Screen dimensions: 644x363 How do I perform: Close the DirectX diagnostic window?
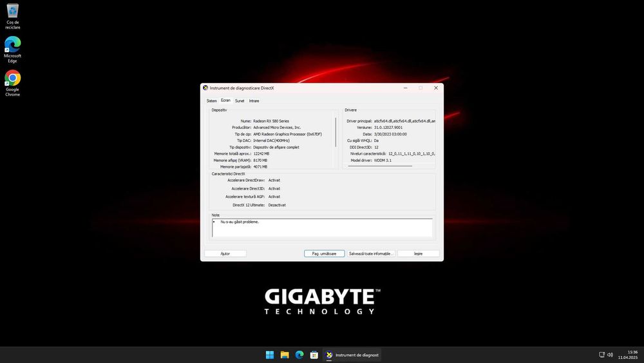click(436, 88)
